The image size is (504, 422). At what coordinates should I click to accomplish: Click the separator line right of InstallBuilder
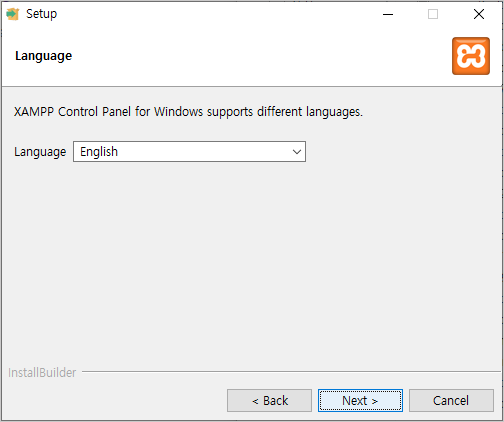tap(291, 371)
